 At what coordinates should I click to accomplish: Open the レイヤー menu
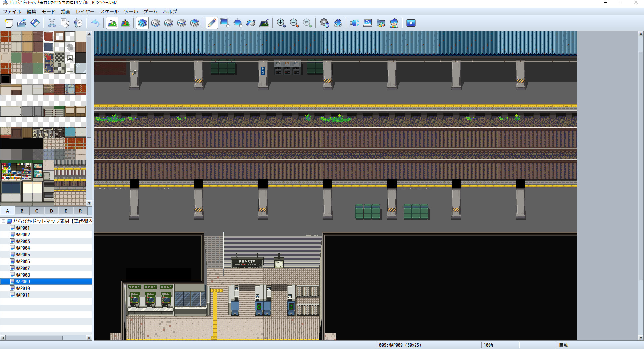(85, 11)
